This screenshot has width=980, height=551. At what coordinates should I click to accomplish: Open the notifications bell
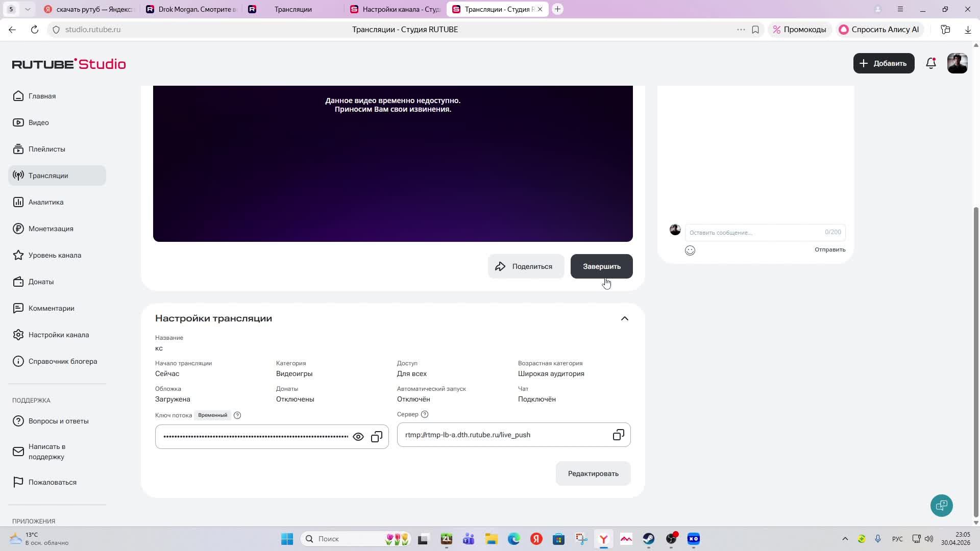(x=931, y=64)
